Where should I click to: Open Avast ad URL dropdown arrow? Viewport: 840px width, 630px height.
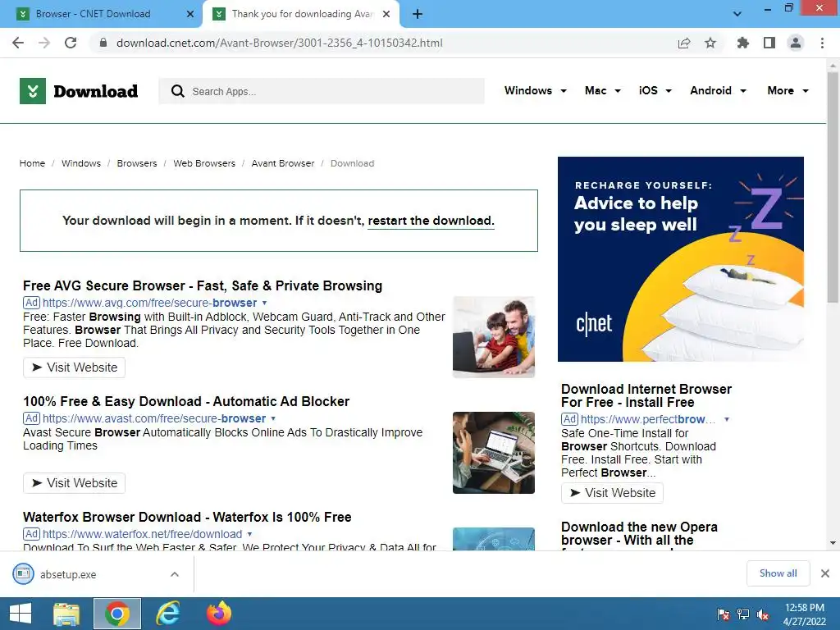(x=273, y=418)
